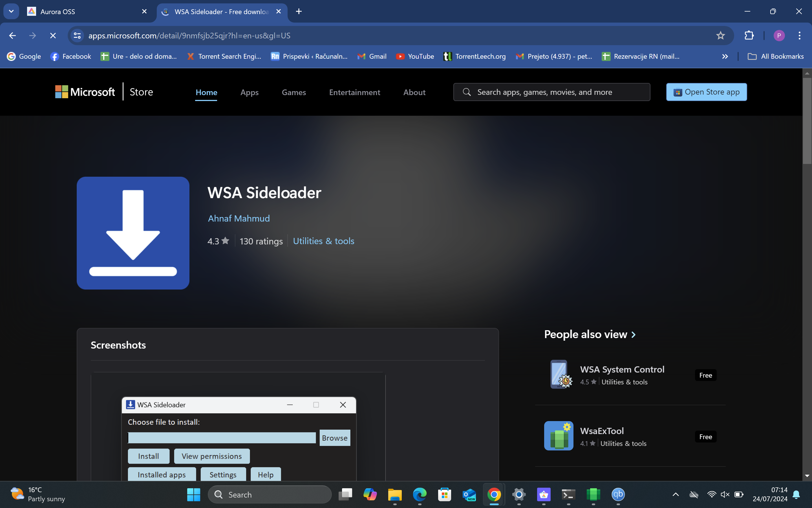Open Settings gear from taskbar
Image resolution: width=812 pixels, height=508 pixels.
tap(519, 494)
